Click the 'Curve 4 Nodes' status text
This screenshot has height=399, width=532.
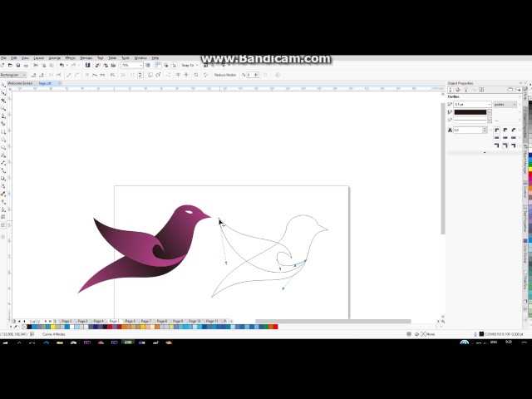point(53,334)
